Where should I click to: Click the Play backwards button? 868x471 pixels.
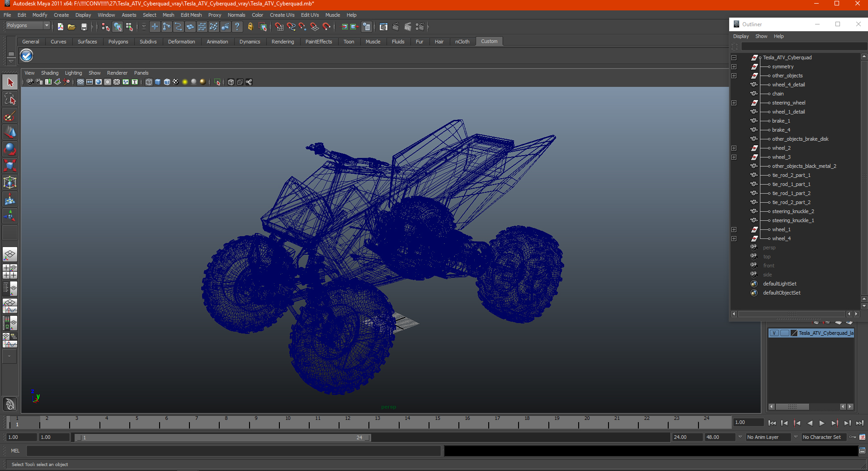(x=810, y=423)
